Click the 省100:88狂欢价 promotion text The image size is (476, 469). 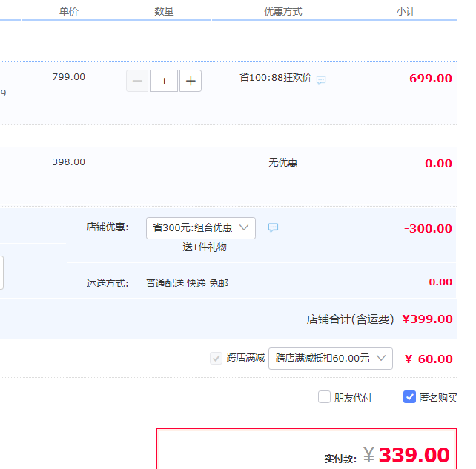[x=275, y=78]
